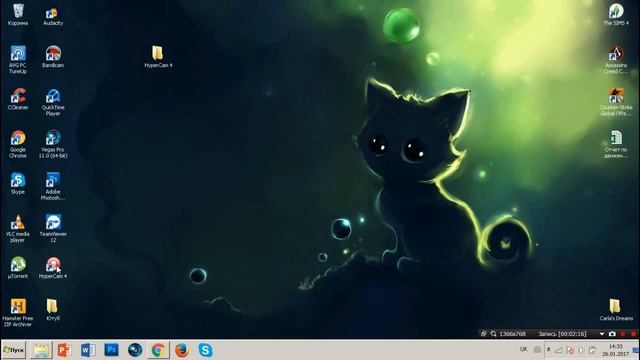Open Word from the taskbar
Viewport: 640px width, 360px height.
coord(88,350)
